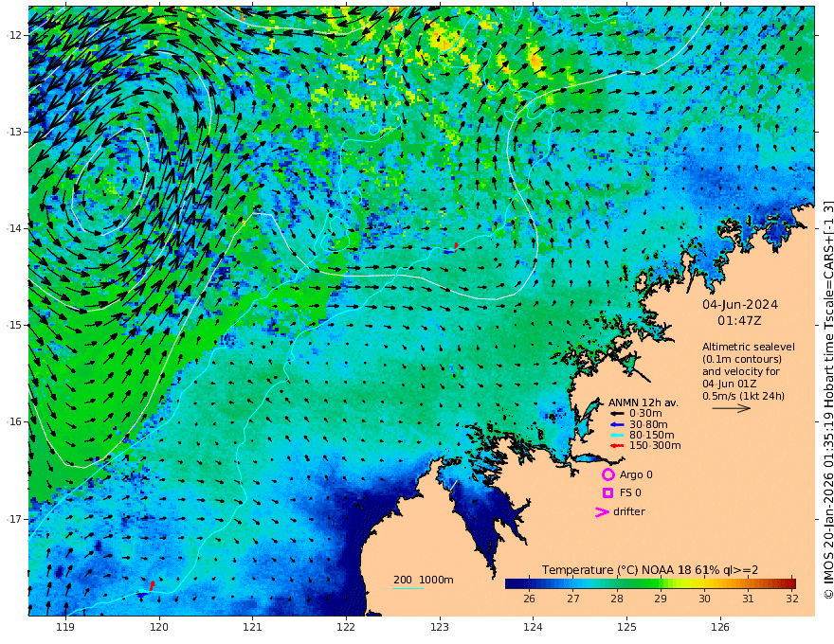Click the red mooring arrow near 123E 14S
This screenshot has width=834, height=644.
click(456, 245)
